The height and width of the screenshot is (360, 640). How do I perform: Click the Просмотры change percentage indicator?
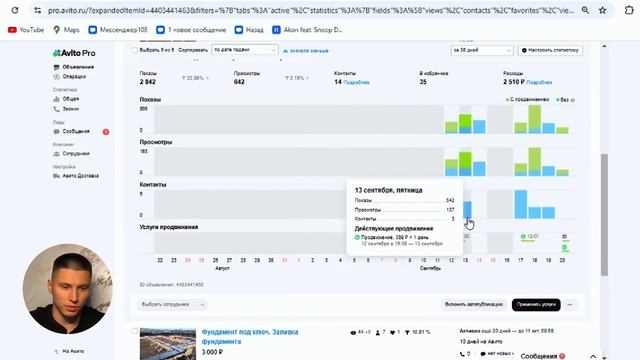point(297,78)
